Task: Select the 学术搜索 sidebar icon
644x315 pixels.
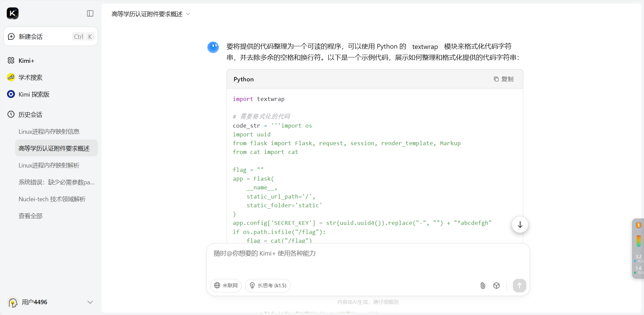Action: point(10,77)
